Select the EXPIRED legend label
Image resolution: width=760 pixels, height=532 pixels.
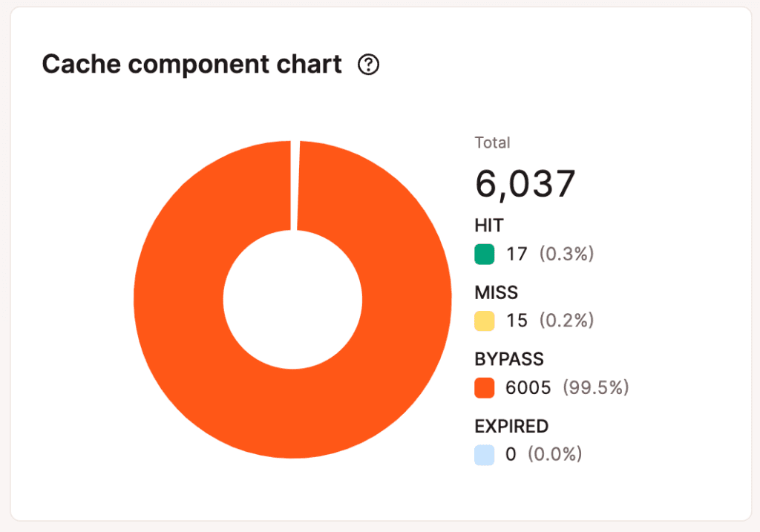tap(511, 426)
